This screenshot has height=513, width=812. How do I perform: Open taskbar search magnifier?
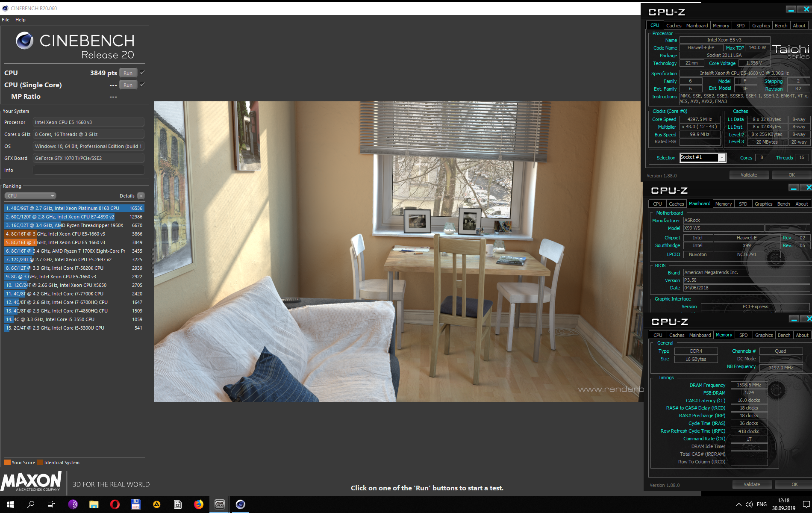(x=31, y=504)
